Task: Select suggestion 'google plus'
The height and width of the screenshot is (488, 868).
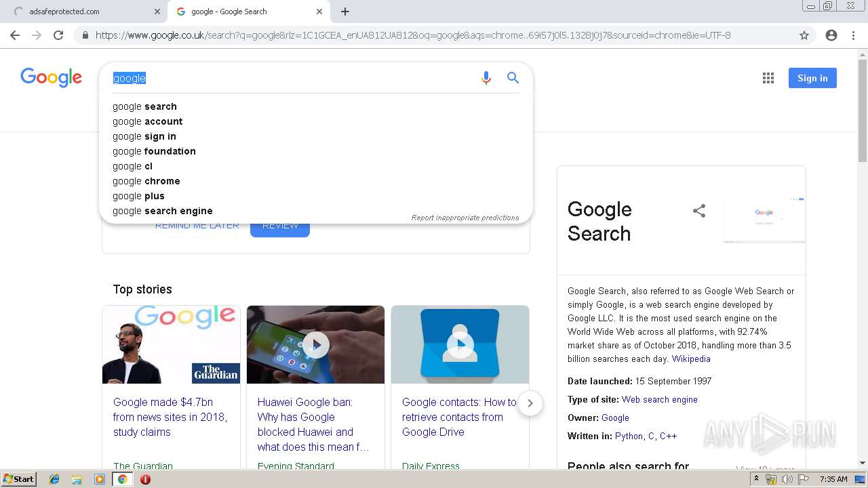Action: coord(316,196)
